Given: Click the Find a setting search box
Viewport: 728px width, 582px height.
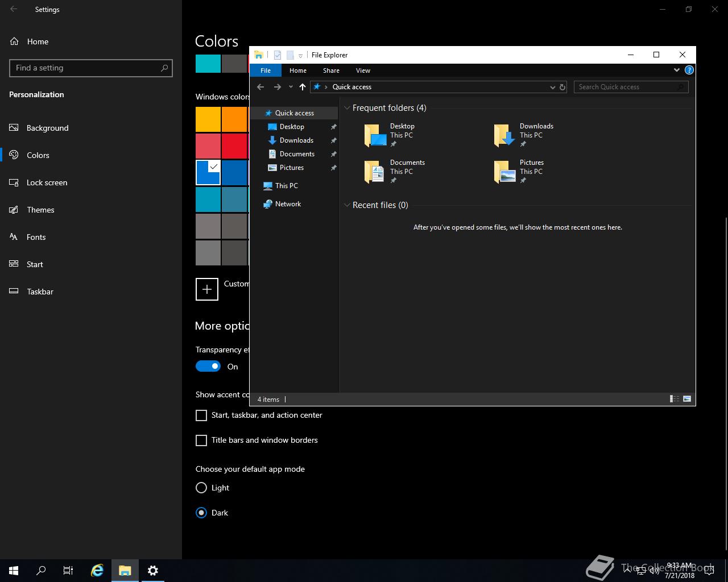Looking at the screenshot, I should pyautogui.click(x=91, y=68).
